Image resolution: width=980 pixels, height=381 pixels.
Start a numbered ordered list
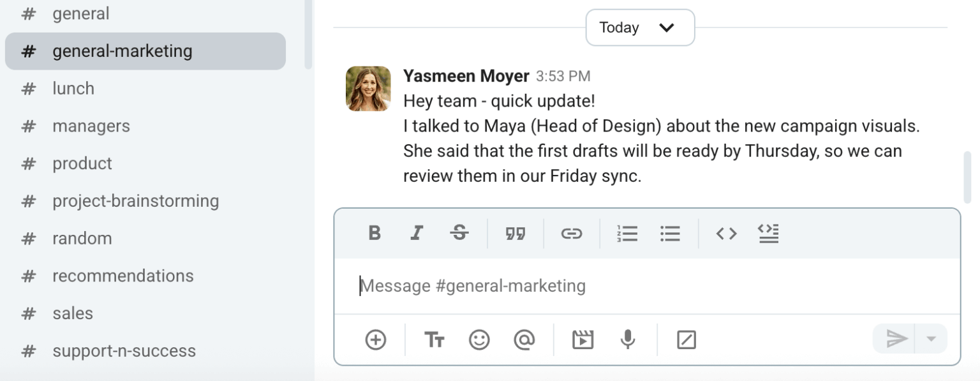click(x=628, y=234)
